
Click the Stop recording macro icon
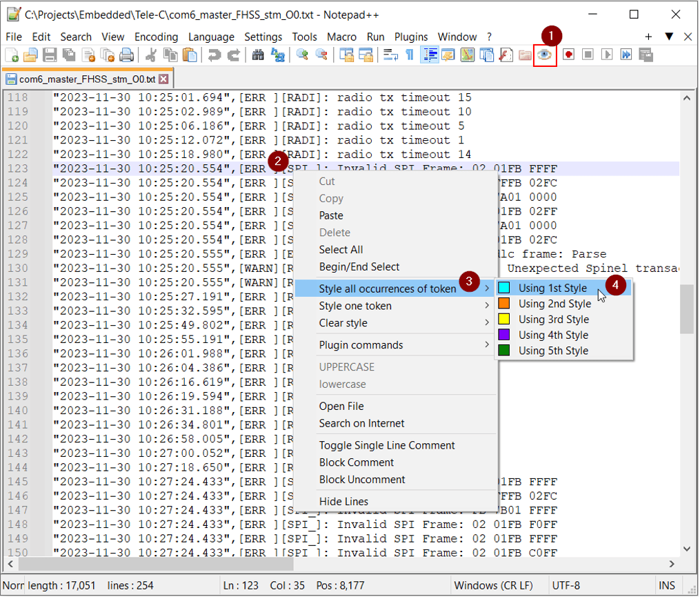click(x=588, y=55)
